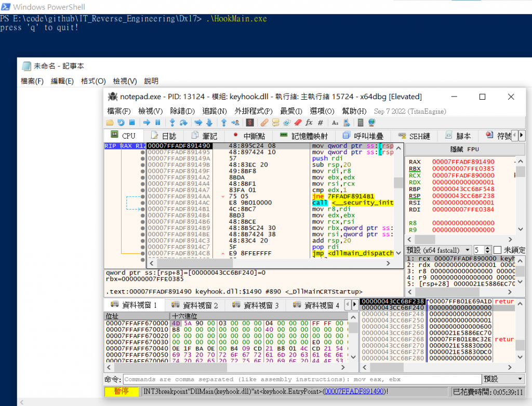This screenshot has width=532, height=406.
Task: Click the RAX register value 00007FFADF891490
Action: coord(463,162)
